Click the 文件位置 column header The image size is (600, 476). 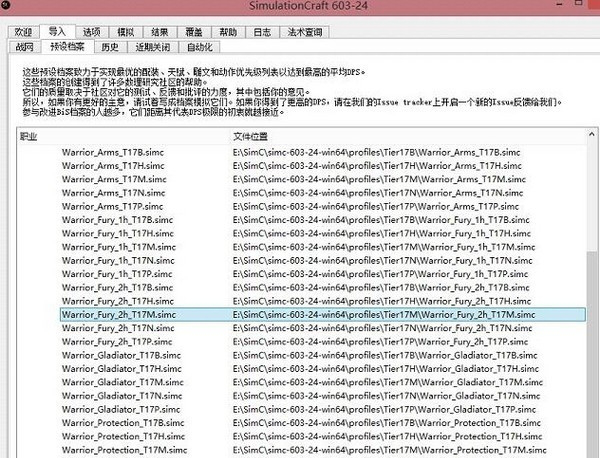[250, 137]
